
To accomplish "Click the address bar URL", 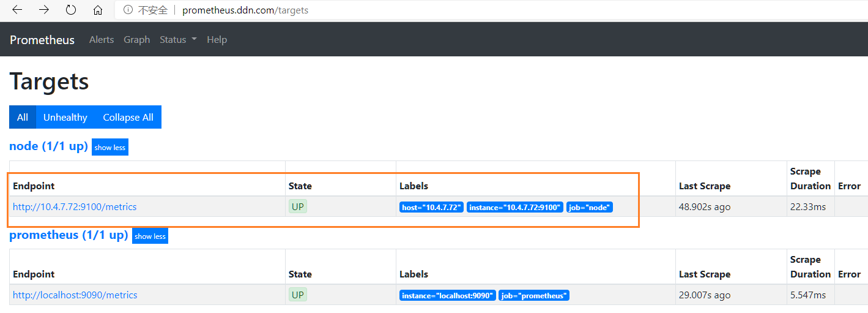I will click(x=245, y=10).
